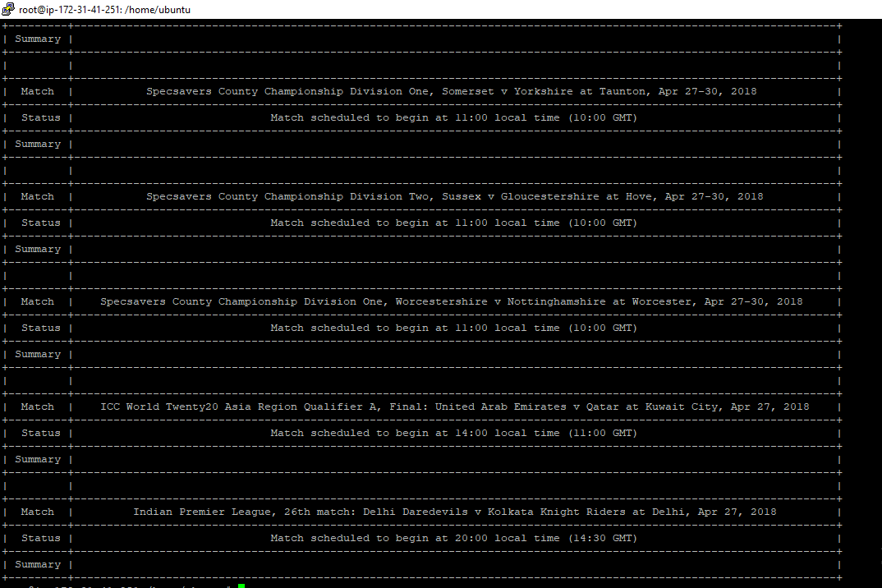Click the status text mentioning 14:00 local time
Viewport: 882px width, 588px height.
pos(453,434)
